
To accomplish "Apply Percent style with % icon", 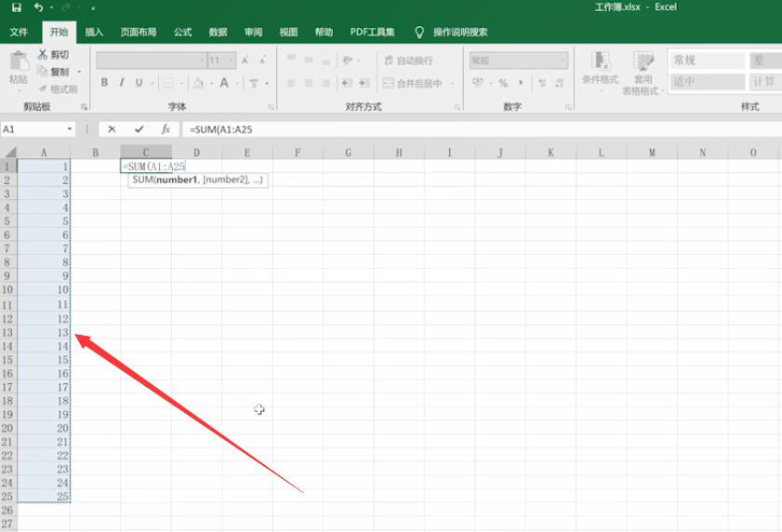I will pyautogui.click(x=503, y=83).
